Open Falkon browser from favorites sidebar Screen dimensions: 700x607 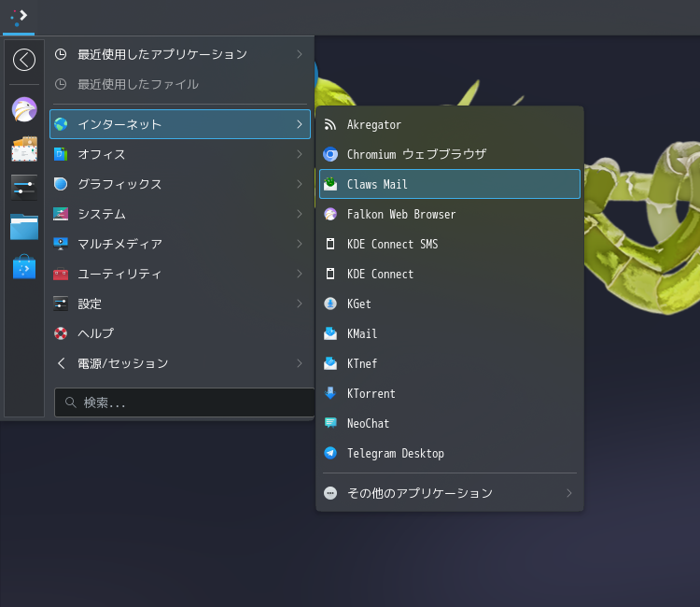click(x=24, y=109)
